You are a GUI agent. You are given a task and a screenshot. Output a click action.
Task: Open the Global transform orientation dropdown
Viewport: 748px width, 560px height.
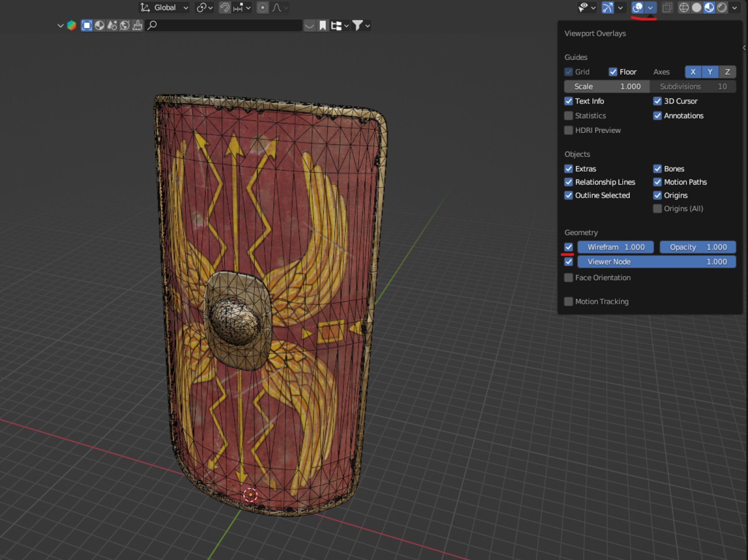pyautogui.click(x=164, y=7)
